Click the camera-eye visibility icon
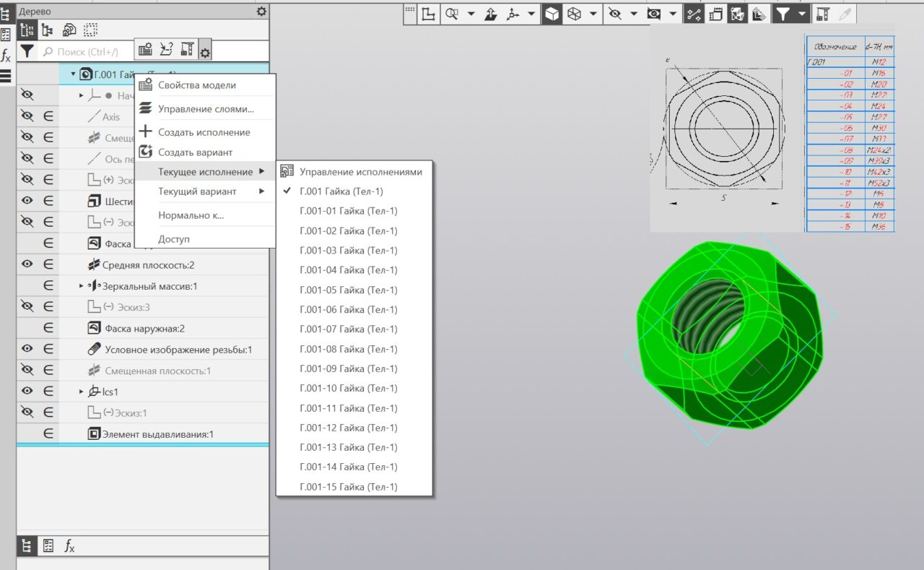This screenshot has height=570, width=924. pyautogui.click(x=654, y=14)
